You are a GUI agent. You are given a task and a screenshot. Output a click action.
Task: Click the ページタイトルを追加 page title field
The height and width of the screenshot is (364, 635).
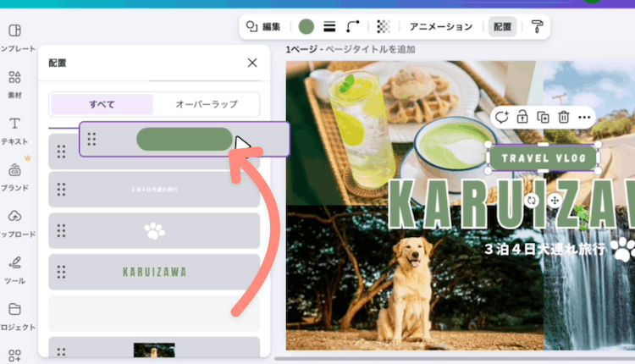pyautogui.click(x=371, y=49)
